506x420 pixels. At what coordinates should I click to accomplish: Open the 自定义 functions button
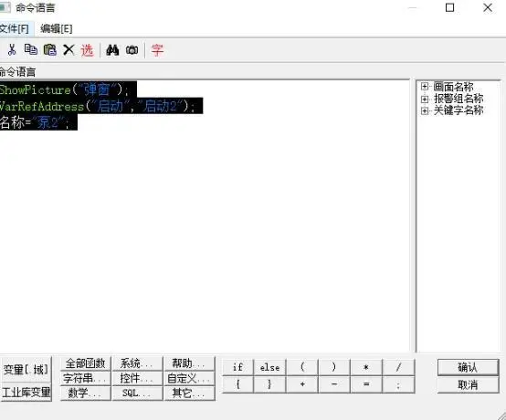[189, 378]
